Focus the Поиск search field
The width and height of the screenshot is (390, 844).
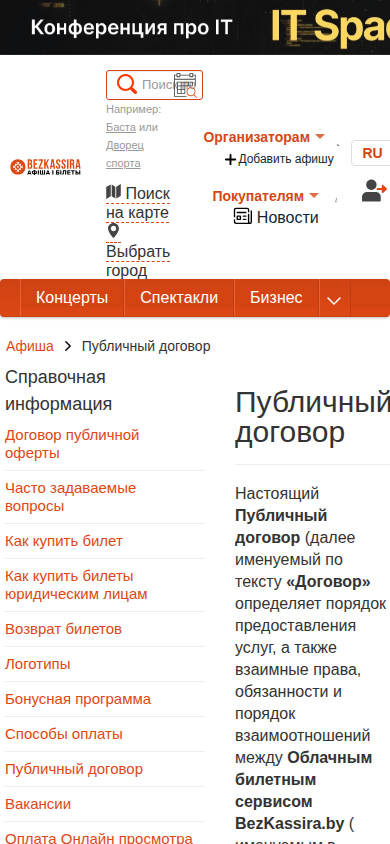click(154, 85)
